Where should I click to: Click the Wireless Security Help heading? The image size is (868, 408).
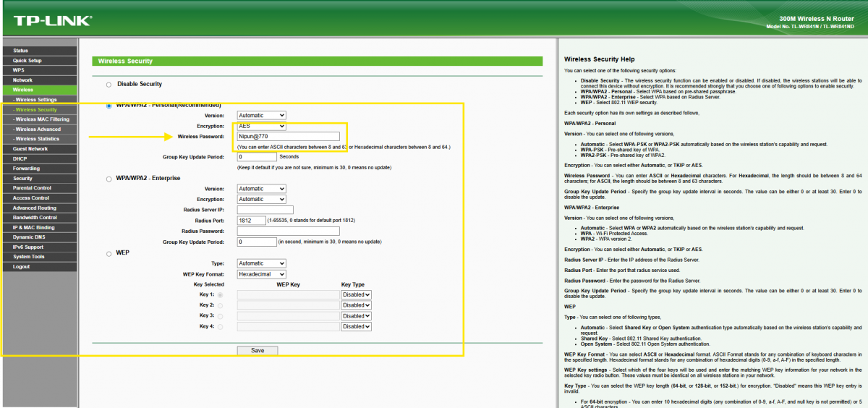(599, 58)
